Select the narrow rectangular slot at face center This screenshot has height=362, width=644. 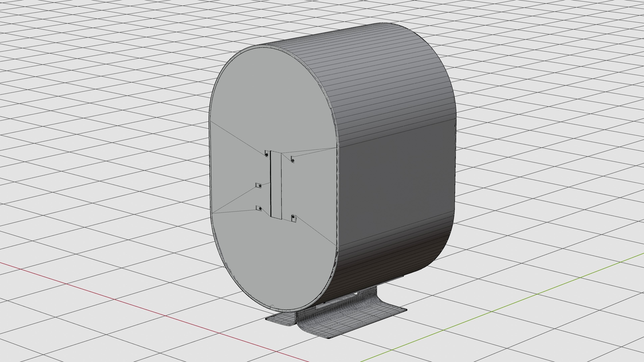276,185
